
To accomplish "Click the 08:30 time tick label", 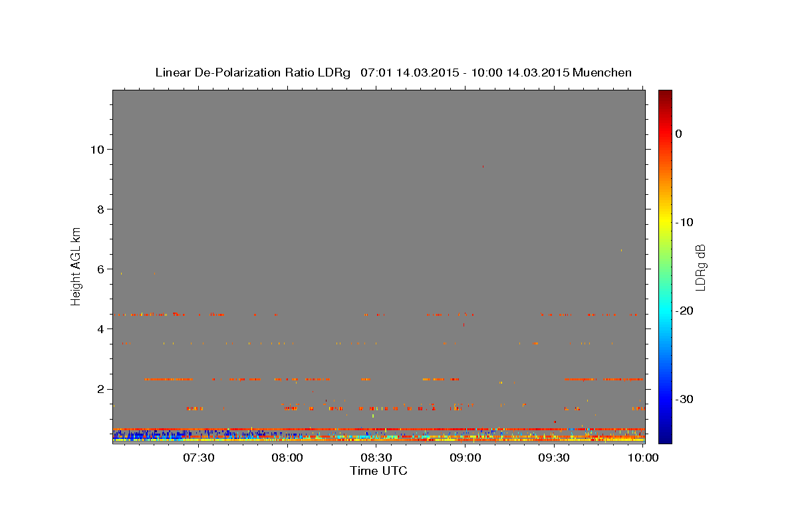I will point(376,458).
